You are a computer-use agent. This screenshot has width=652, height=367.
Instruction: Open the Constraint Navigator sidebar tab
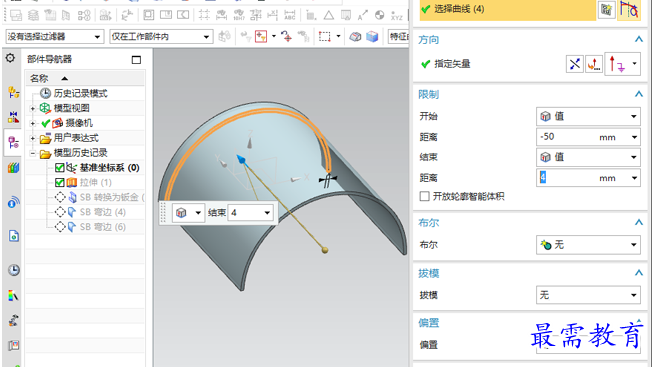(13, 117)
